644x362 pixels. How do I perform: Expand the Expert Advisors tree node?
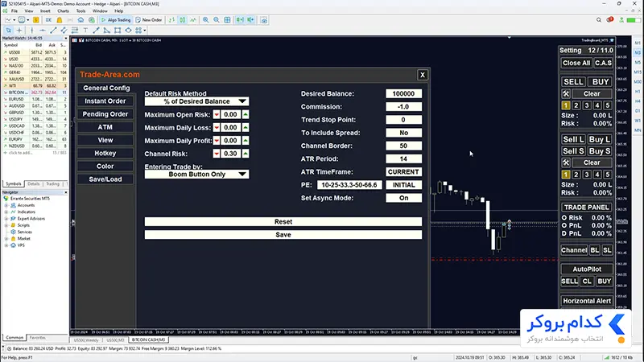pyautogui.click(x=6, y=218)
